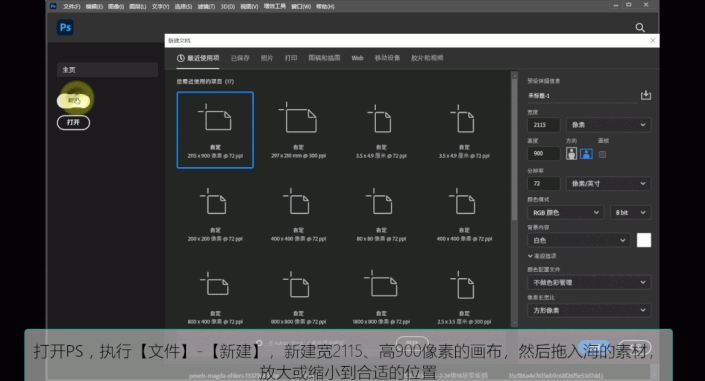Image resolution: width=705 pixels, height=381 pixels.
Task: Switch to the 图稿和插图 tab
Action: (x=324, y=58)
